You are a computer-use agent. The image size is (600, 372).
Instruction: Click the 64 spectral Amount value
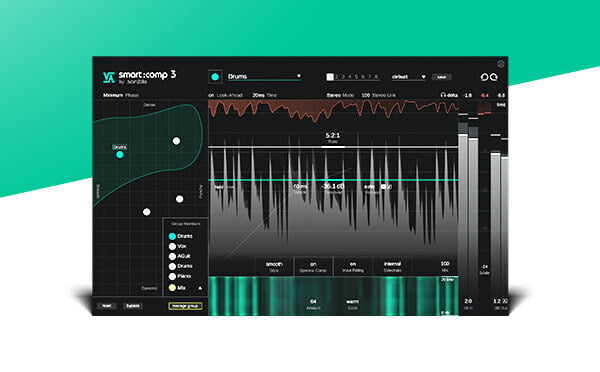coord(313,301)
